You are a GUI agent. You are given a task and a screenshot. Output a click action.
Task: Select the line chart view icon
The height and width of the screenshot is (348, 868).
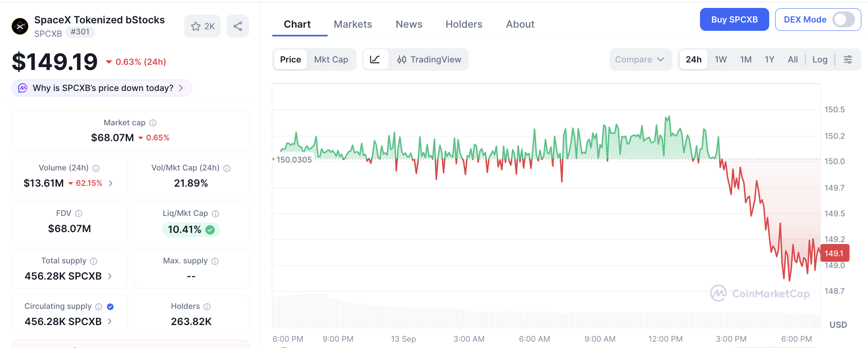[375, 60]
